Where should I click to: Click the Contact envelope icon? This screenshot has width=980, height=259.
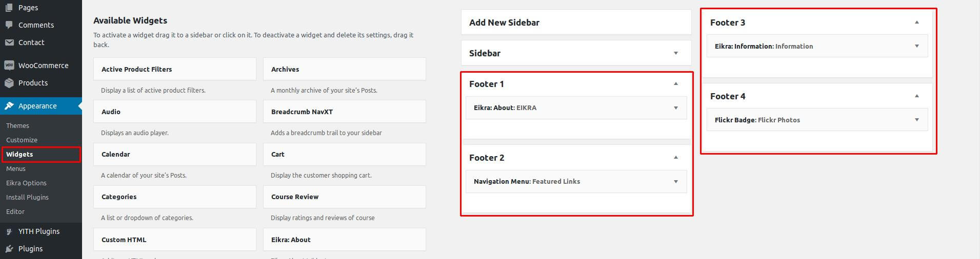click(x=9, y=42)
